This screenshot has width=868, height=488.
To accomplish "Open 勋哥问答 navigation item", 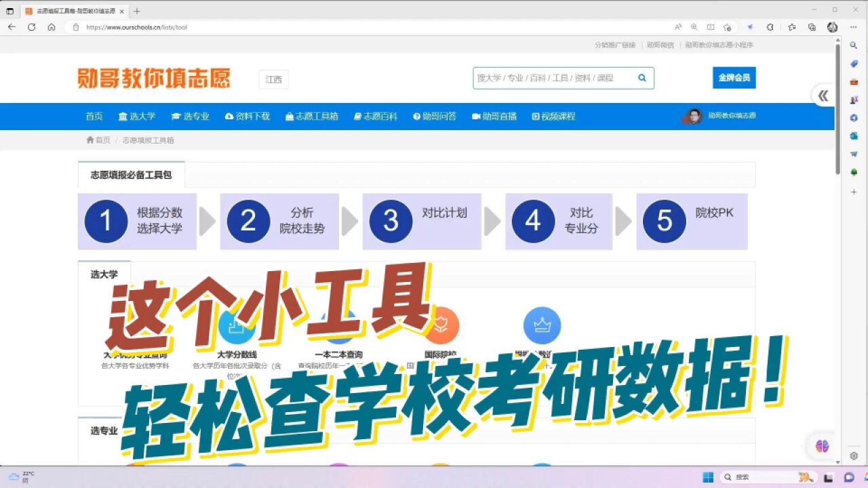I will point(435,117).
